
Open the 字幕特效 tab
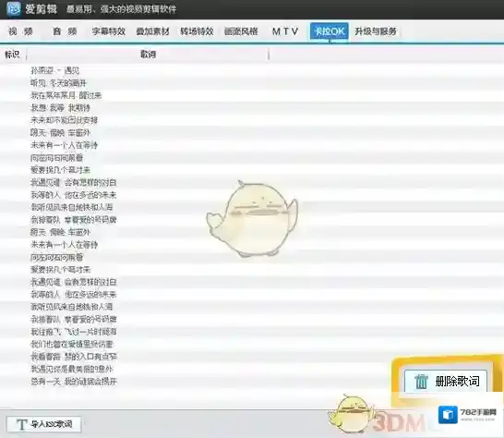[x=109, y=31]
